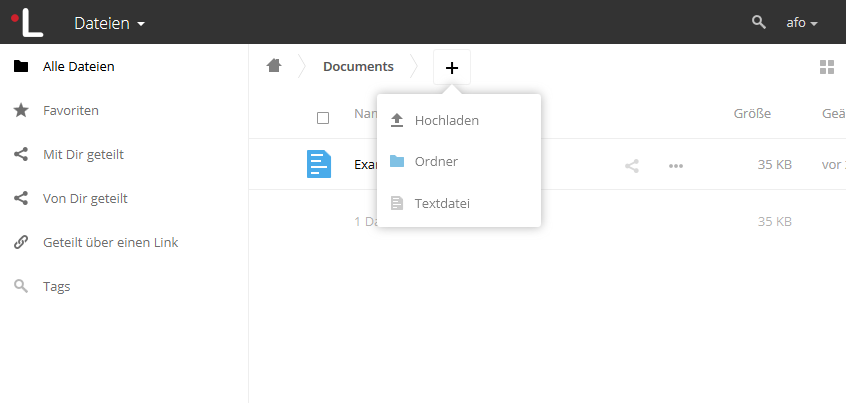Open the search magnifier in header
This screenshot has width=846, height=403.
click(759, 22)
